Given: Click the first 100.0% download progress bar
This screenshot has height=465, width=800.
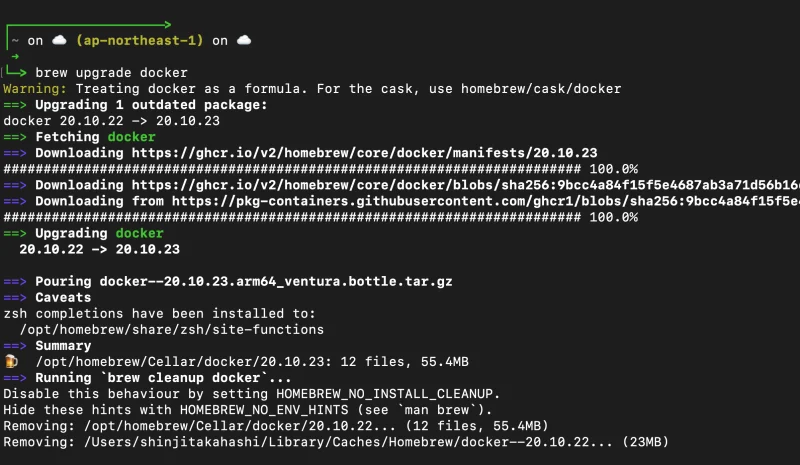Looking at the screenshot, I should coord(292,169).
